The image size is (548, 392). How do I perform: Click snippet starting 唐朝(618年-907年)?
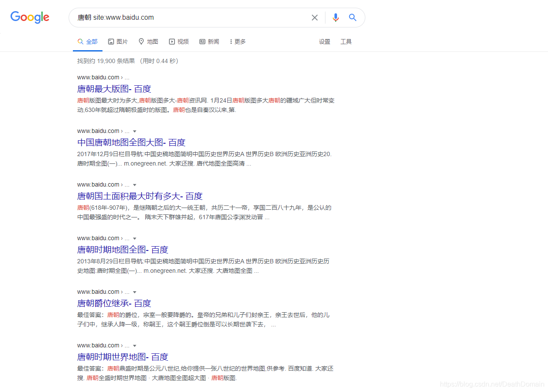tap(204, 212)
